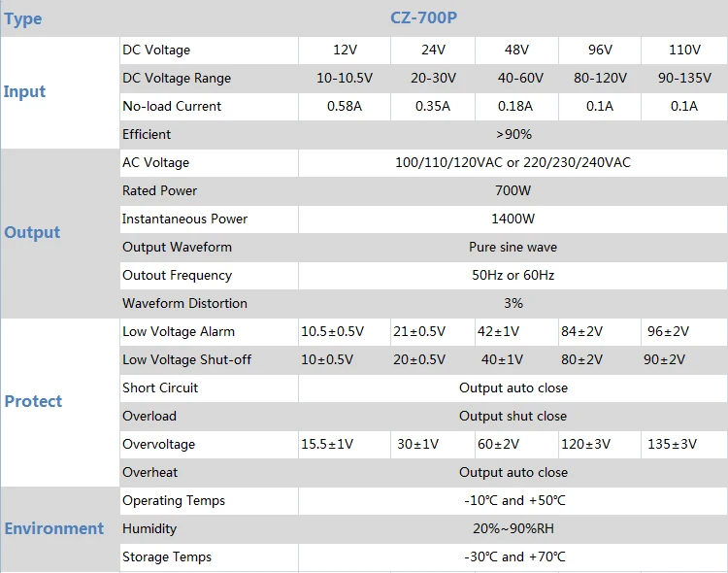Click the 80±2V shut-off value
Screen dimensions: 728x573
(581, 359)
